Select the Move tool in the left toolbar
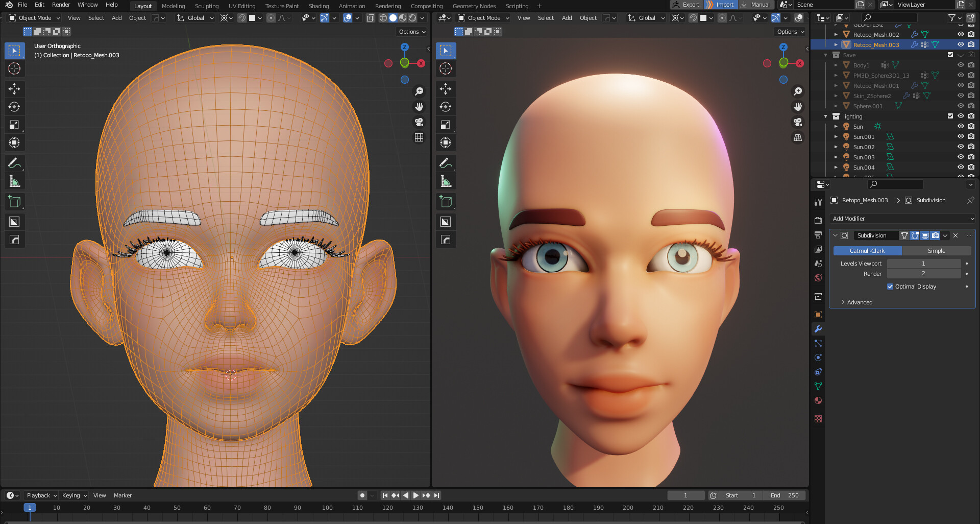 14,89
